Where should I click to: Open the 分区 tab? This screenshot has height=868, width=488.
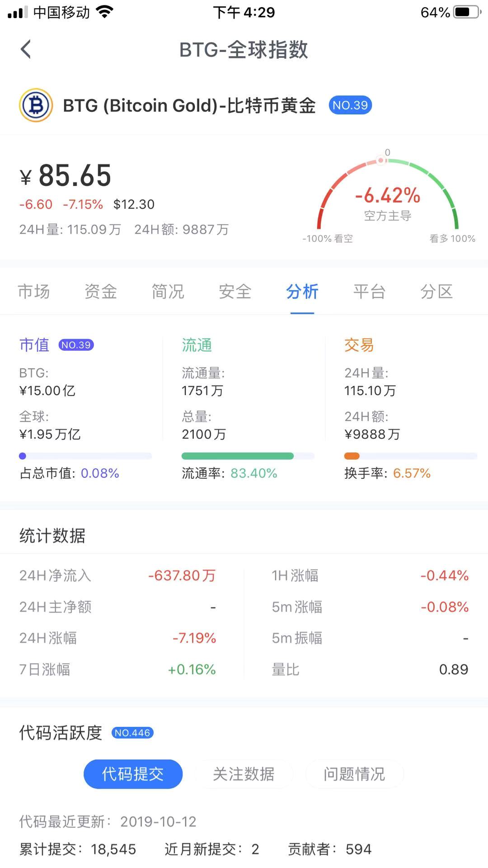436,292
